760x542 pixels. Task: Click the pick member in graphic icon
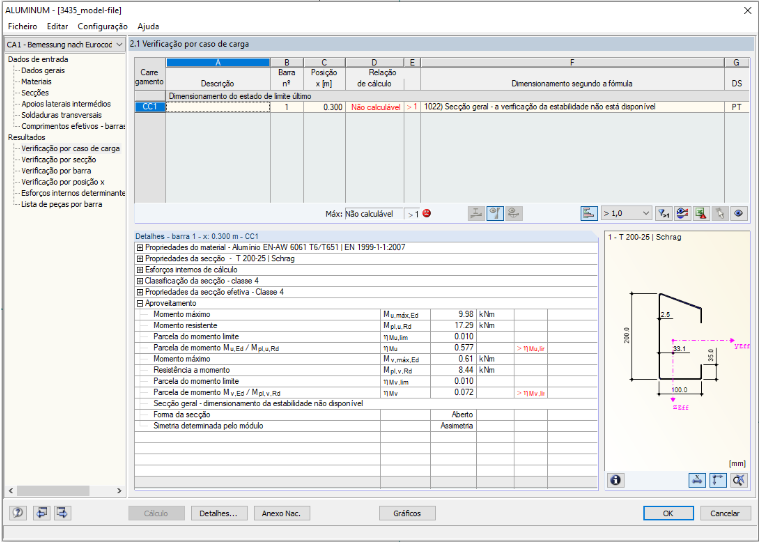click(x=720, y=213)
